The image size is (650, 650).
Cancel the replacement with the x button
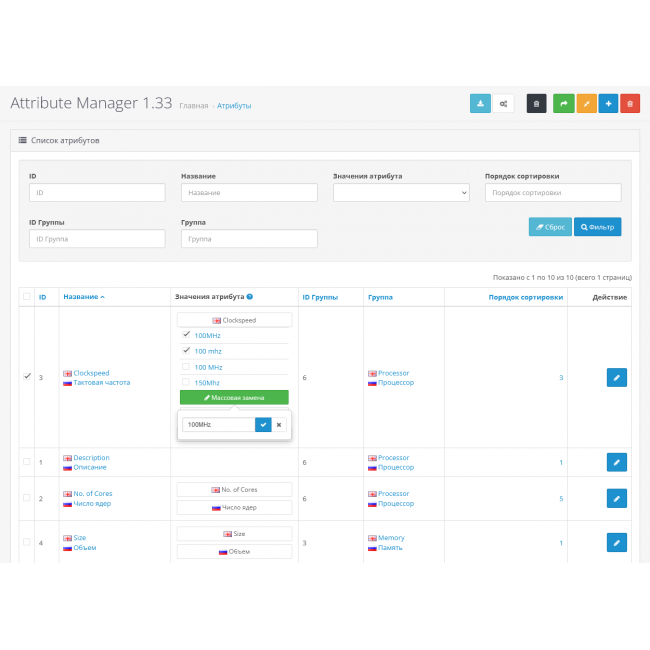point(279,424)
